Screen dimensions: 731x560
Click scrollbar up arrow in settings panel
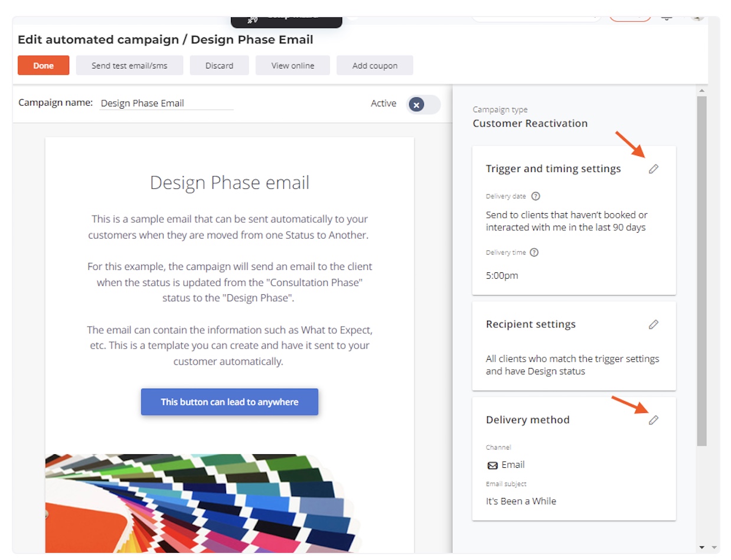click(701, 90)
